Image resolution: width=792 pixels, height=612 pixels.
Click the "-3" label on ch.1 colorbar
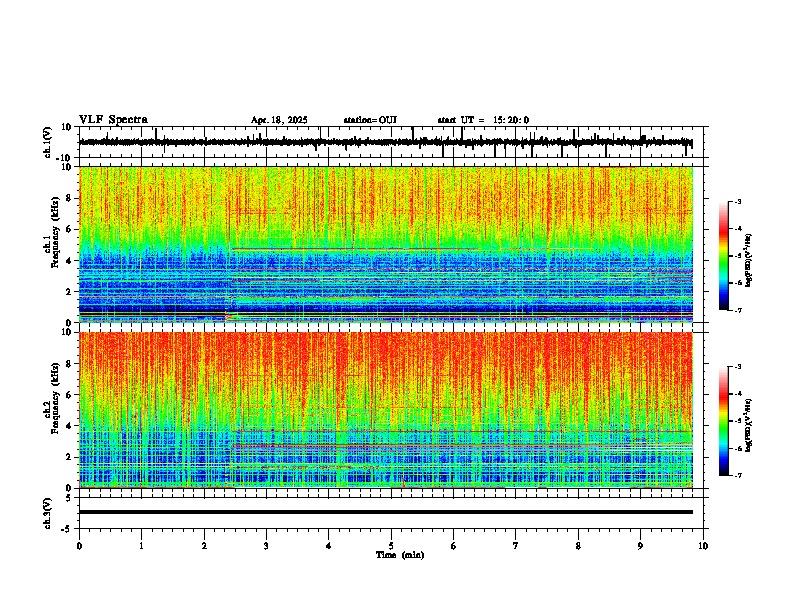point(738,201)
